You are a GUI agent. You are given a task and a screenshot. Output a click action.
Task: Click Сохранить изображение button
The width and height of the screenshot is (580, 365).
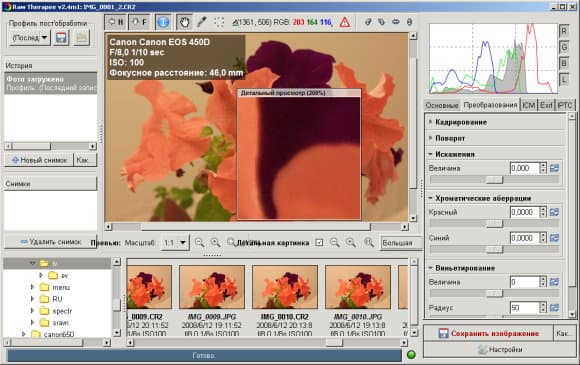(x=488, y=333)
